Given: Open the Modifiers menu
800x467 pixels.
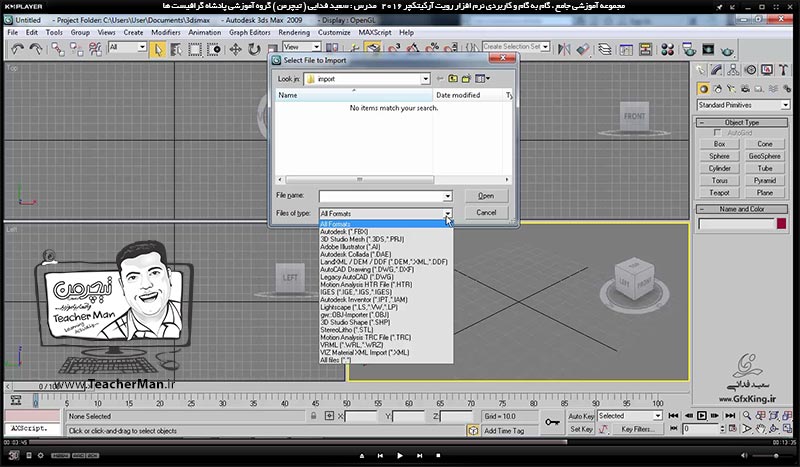Looking at the screenshot, I should point(165,32).
